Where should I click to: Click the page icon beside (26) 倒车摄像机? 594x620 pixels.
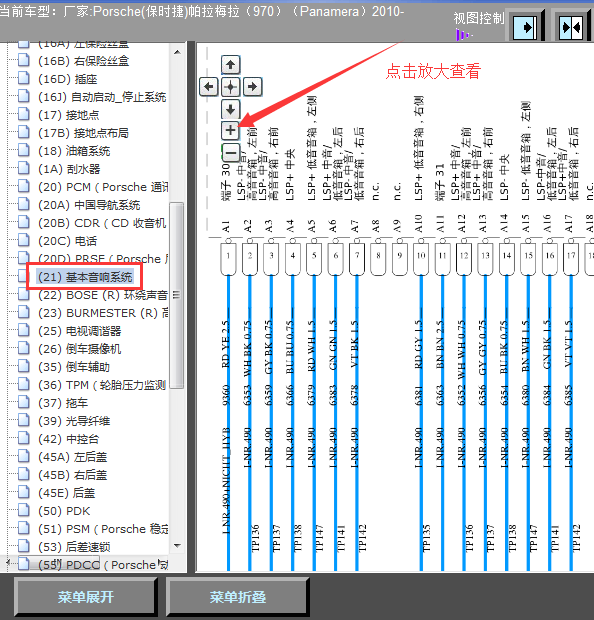pyautogui.click(x=24, y=348)
